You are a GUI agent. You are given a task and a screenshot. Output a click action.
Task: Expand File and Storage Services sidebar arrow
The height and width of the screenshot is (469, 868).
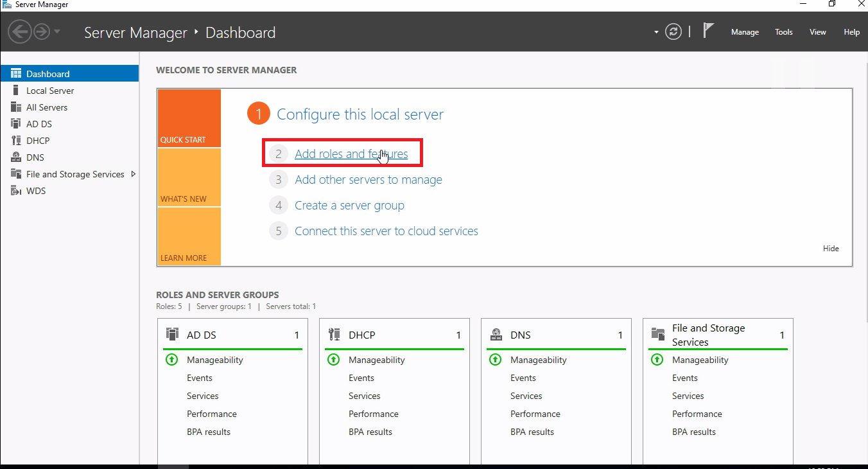click(x=133, y=174)
